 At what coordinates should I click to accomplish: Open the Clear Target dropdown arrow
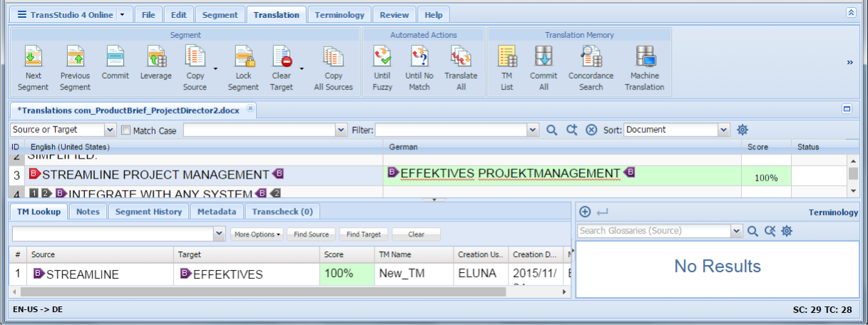point(302,70)
